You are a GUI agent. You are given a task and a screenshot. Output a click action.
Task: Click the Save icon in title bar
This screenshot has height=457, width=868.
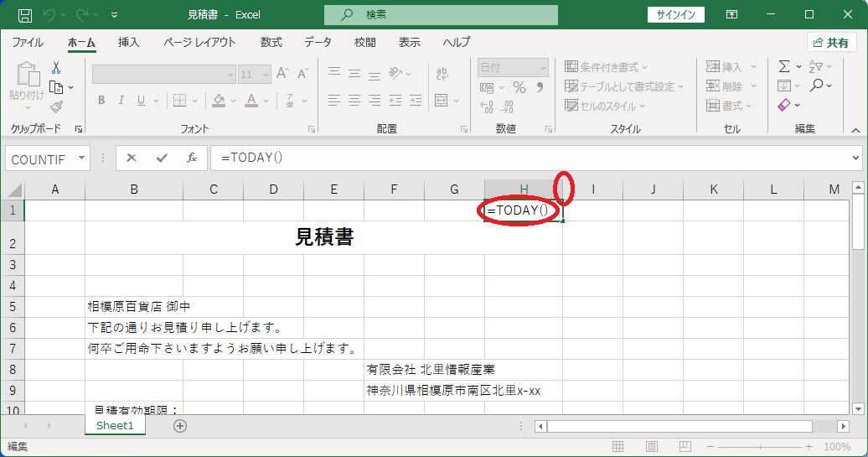coord(25,15)
